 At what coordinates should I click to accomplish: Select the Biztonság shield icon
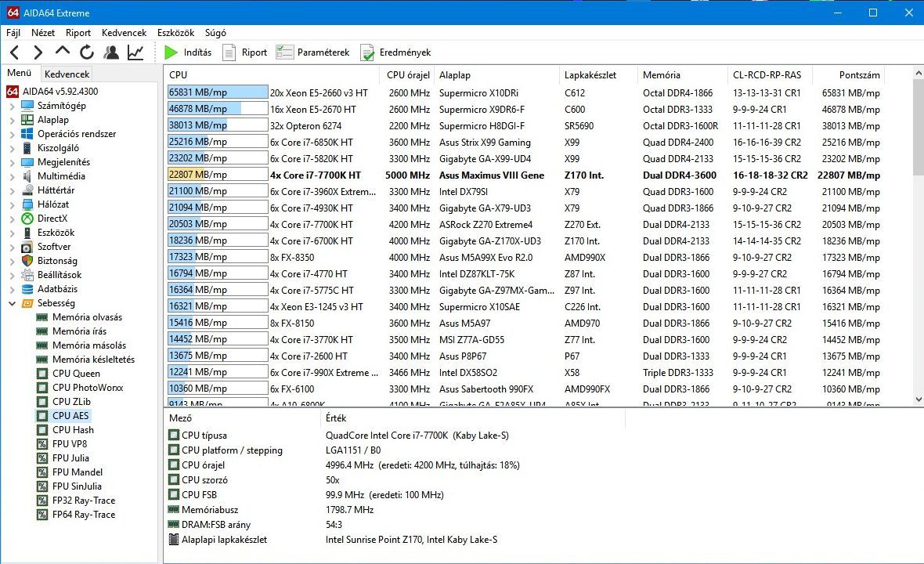(x=27, y=261)
